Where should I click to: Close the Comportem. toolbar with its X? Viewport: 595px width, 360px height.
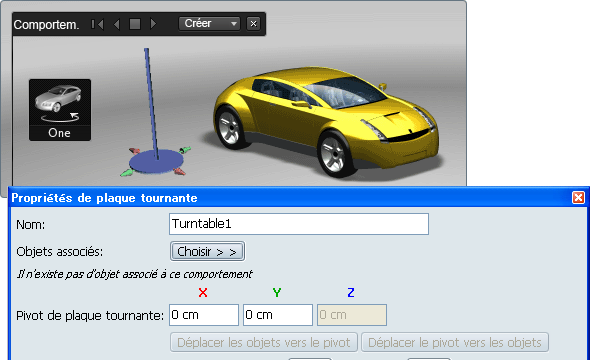click(253, 24)
